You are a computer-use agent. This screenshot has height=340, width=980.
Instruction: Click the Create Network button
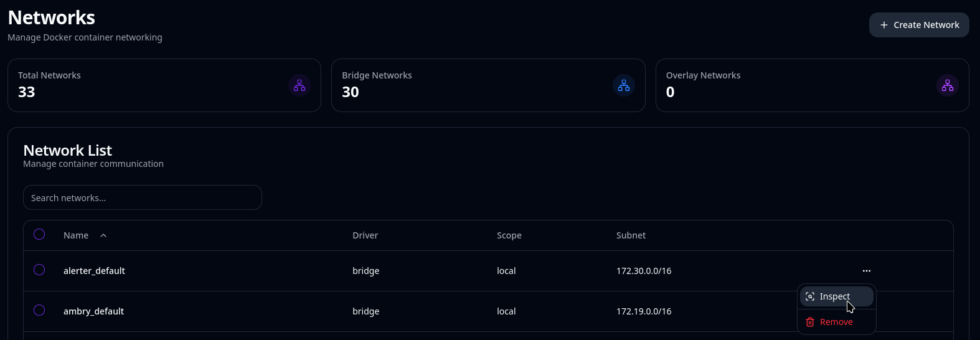919,25
